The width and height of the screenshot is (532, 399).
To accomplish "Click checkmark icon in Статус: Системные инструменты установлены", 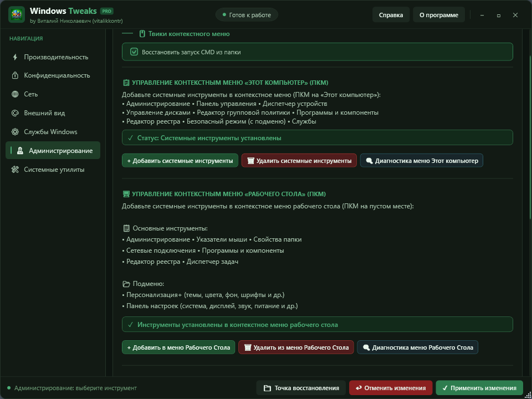I will pyautogui.click(x=130, y=138).
